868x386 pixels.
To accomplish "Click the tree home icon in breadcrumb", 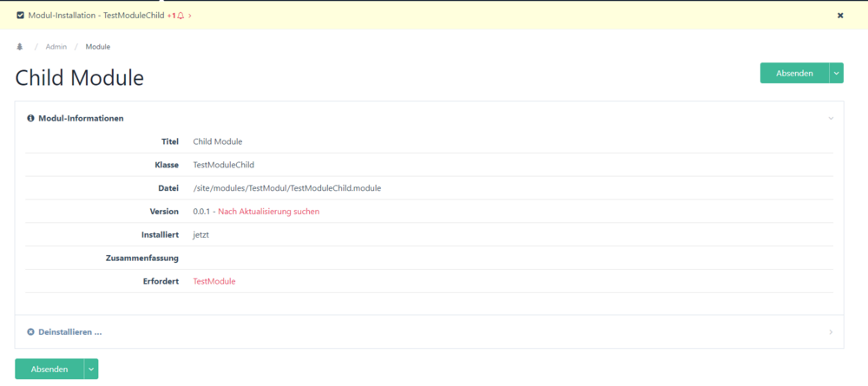I will tap(20, 47).
